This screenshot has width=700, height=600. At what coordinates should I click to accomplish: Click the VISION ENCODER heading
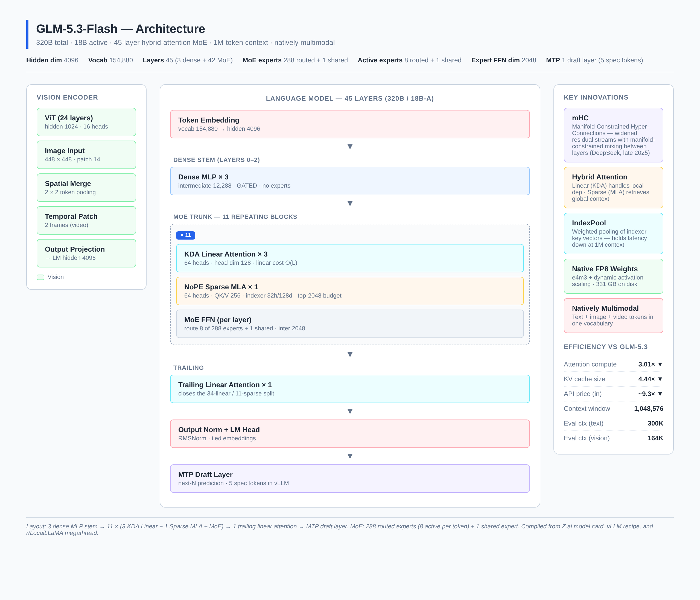point(67,97)
